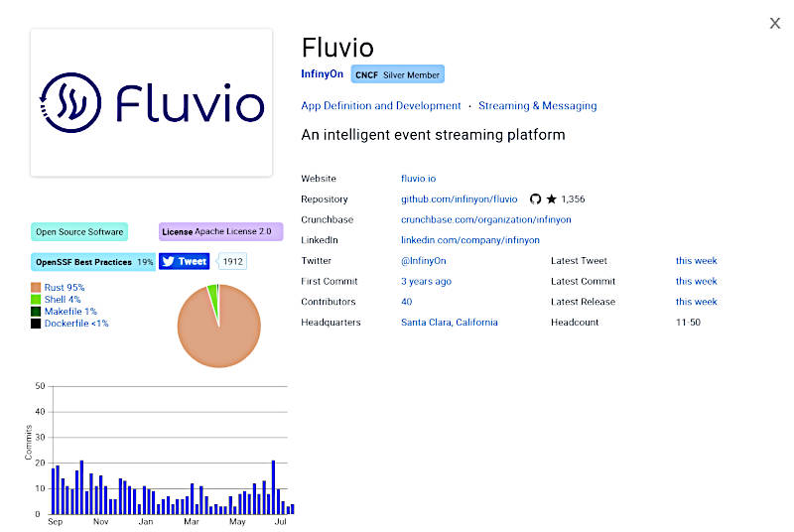Open the @InfinyOn Twitter handle
794x532 pixels.
(x=424, y=261)
